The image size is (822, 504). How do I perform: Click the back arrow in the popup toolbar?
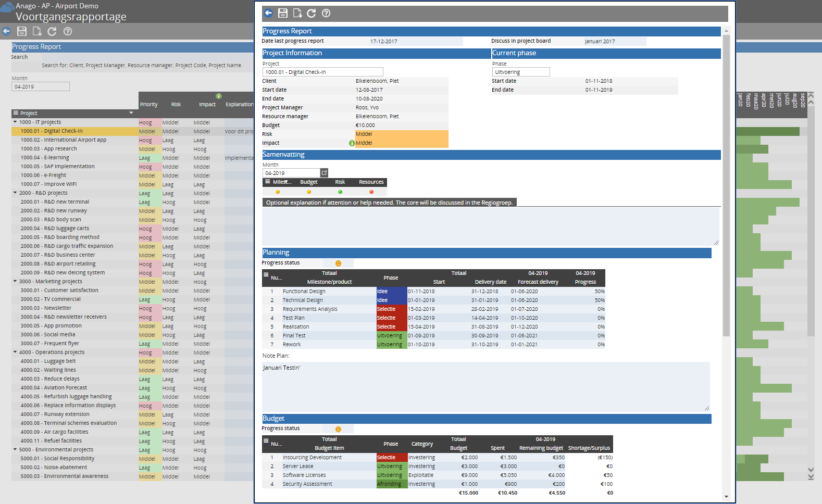268,13
